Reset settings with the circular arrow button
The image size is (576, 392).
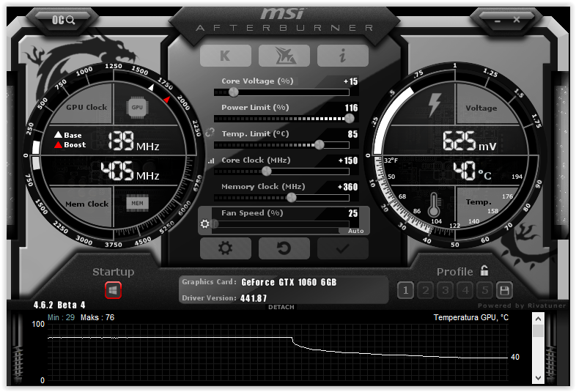pos(284,248)
